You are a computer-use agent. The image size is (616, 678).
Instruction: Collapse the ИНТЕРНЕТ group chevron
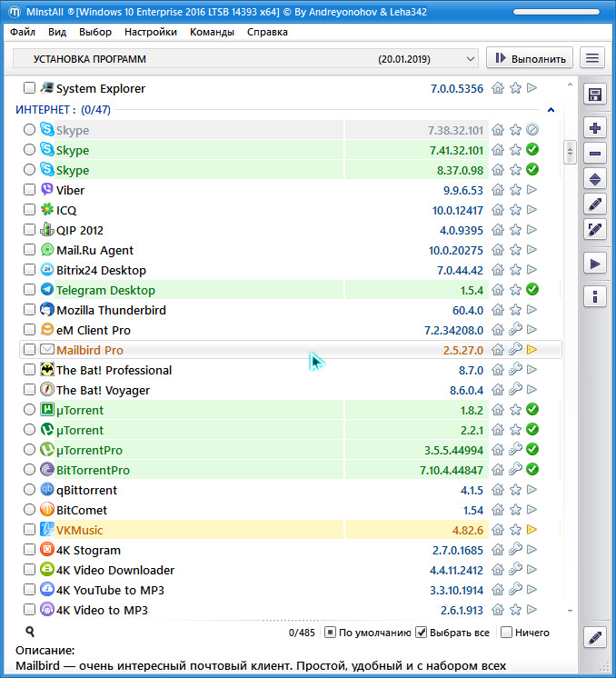coord(551,110)
